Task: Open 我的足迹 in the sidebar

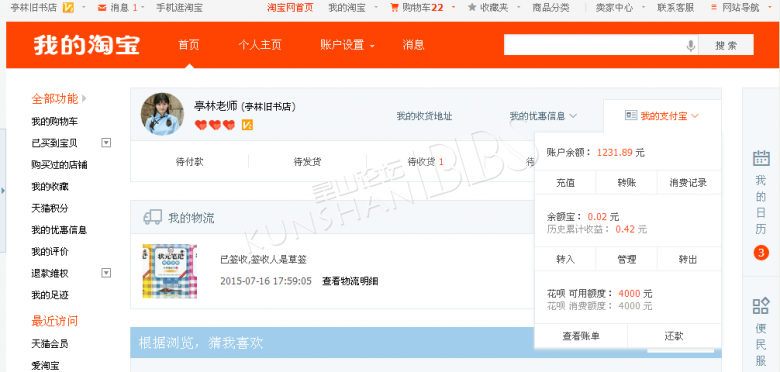Action: click(50, 295)
